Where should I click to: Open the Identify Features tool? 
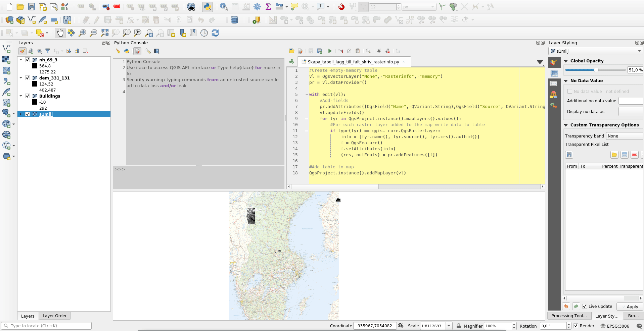[224, 7]
